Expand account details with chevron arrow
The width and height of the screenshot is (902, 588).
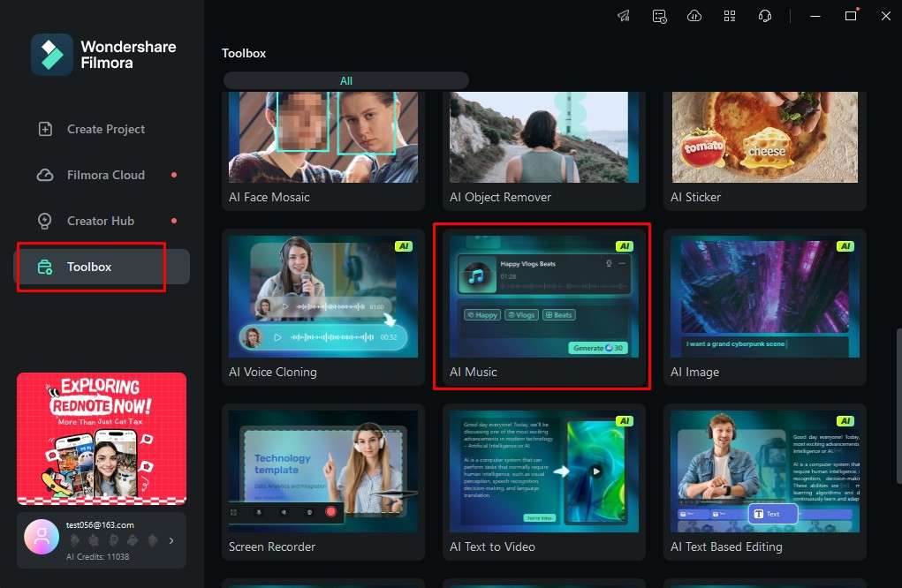[x=171, y=540]
